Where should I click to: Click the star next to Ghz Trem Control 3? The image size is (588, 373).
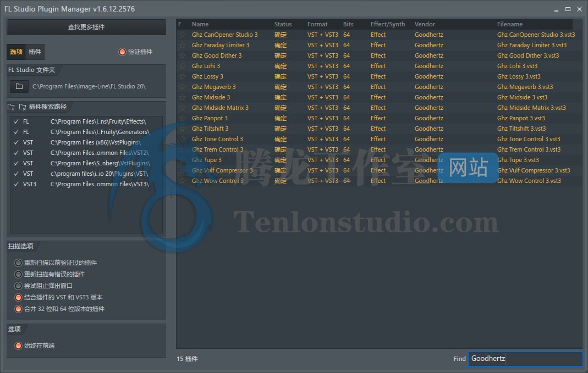click(x=182, y=150)
